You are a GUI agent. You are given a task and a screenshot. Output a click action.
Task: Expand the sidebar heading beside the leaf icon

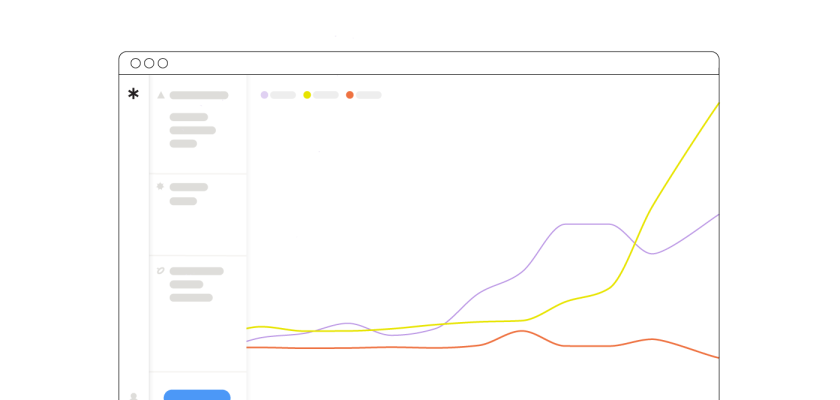(x=197, y=271)
